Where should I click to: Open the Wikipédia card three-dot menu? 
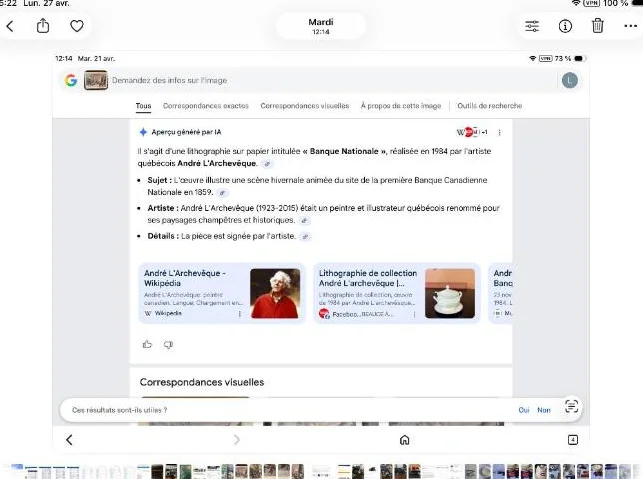[x=240, y=314]
